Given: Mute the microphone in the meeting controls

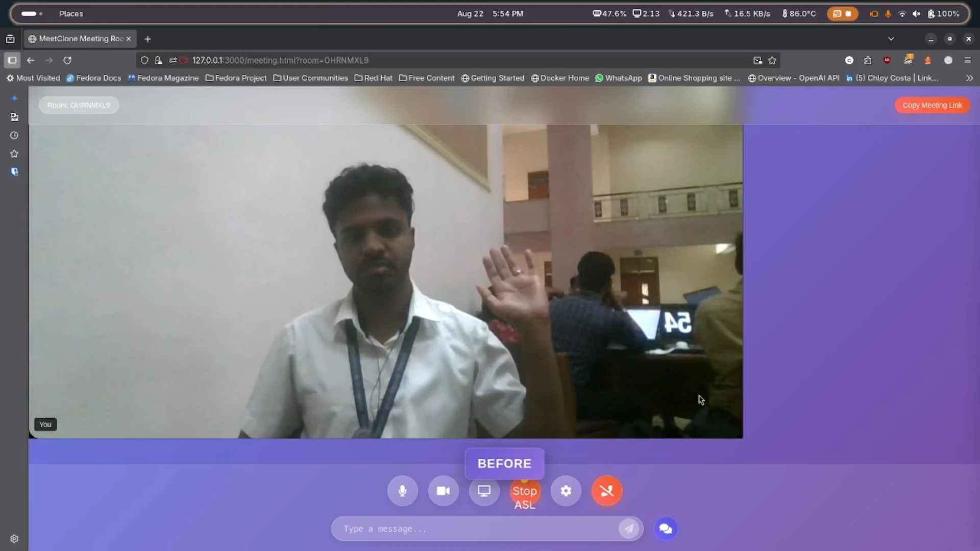Looking at the screenshot, I should pos(402,491).
